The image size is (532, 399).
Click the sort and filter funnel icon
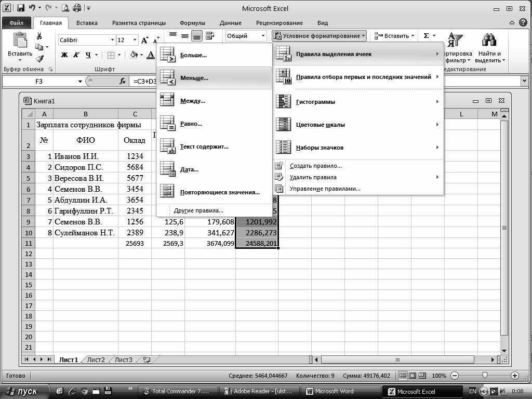pos(455,39)
